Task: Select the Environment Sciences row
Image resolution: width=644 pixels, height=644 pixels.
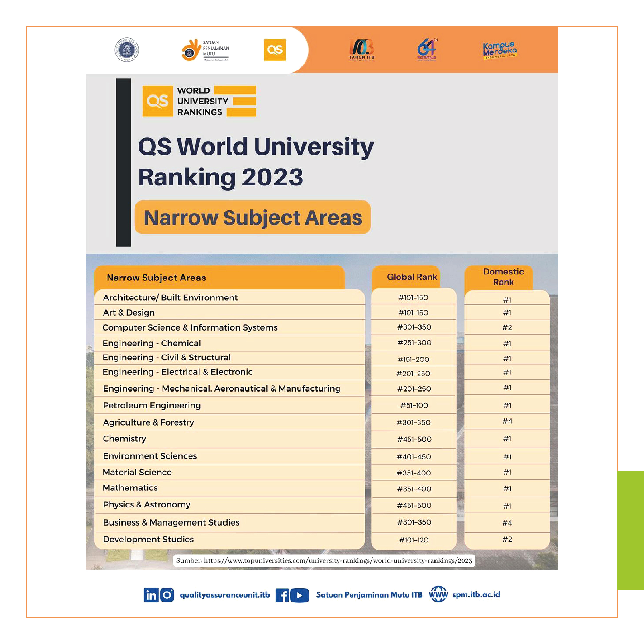Action: 229,456
